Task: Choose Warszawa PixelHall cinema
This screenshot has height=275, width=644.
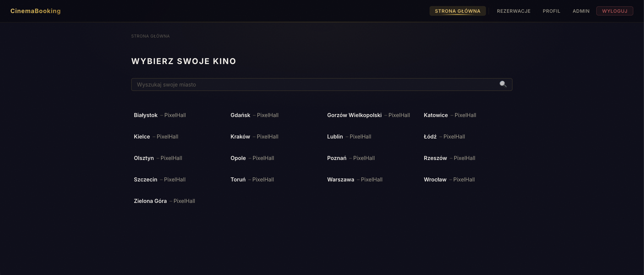Action: 355,179
